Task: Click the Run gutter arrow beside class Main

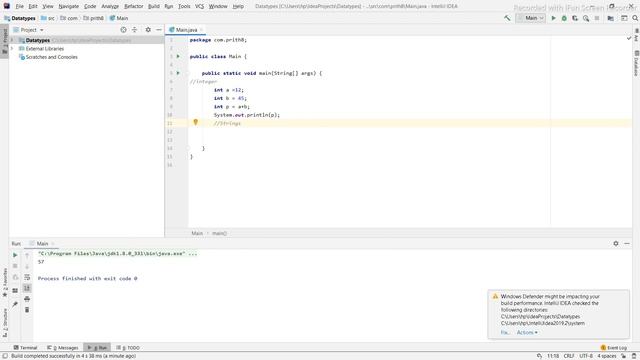Action: 178,56
